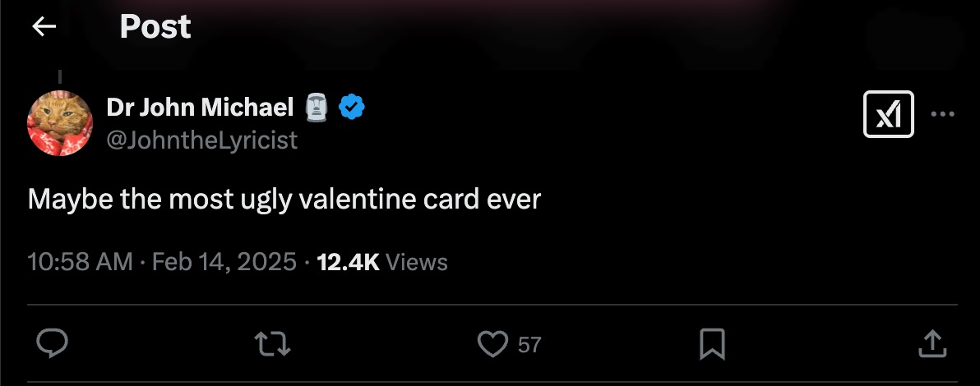View the 12.4K Views analytics
The width and height of the screenshot is (980, 386).
(x=348, y=262)
